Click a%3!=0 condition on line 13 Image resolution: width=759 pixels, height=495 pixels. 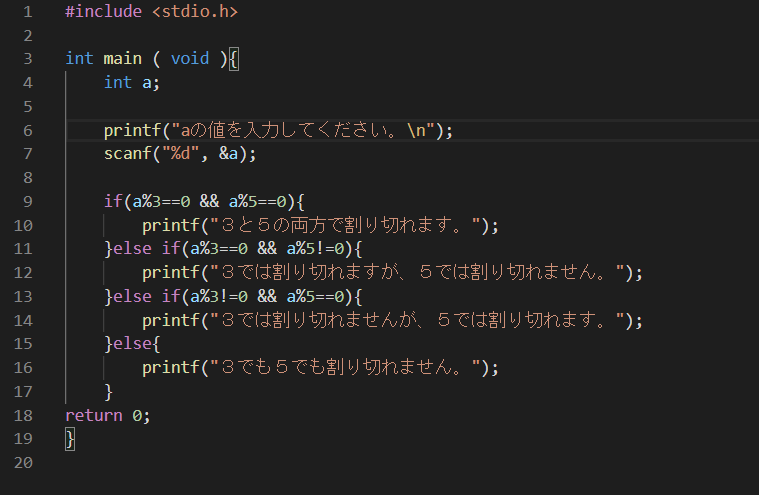pyautogui.click(x=219, y=296)
